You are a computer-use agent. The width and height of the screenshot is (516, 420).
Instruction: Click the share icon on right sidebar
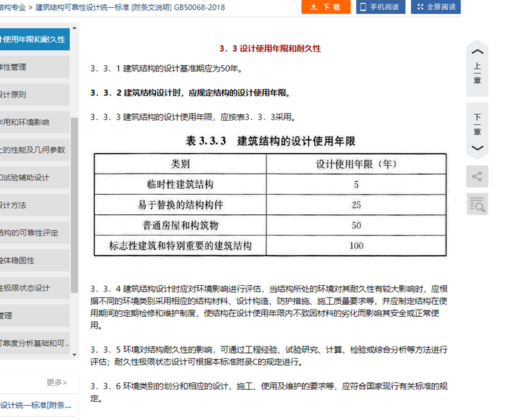tap(477, 176)
